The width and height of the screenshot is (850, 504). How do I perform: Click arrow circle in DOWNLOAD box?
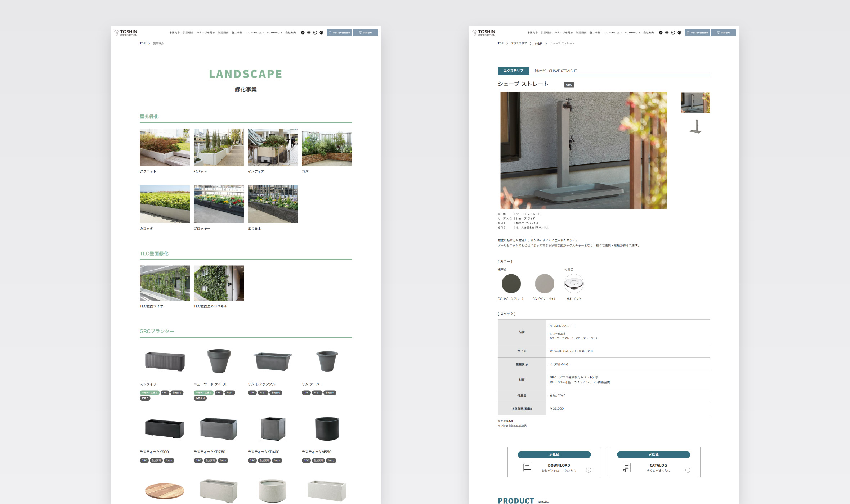coord(589,470)
